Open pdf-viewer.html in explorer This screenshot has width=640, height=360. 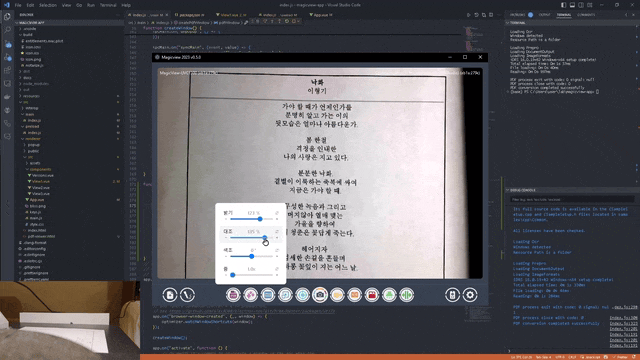pos(41,236)
